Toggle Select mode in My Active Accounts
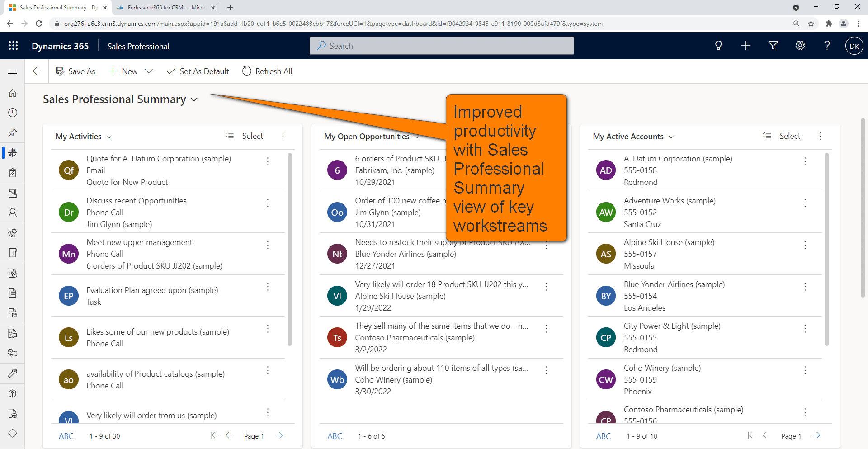This screenshot has height=449, width=868. coord(782,136)
